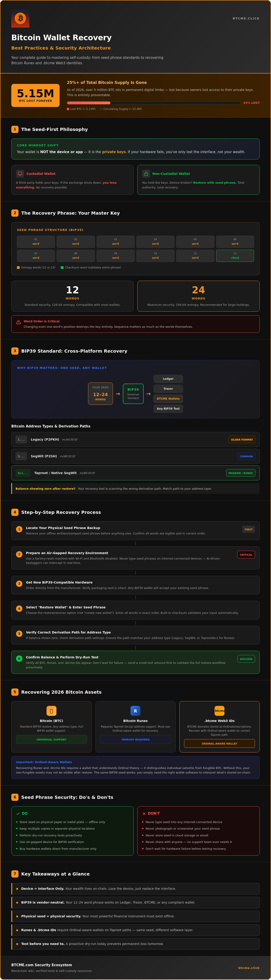The width and height of the screenshot is (271, 980).
Task: Click section badge 3 beside BIP39 Standard
Action: coord(15,351)
